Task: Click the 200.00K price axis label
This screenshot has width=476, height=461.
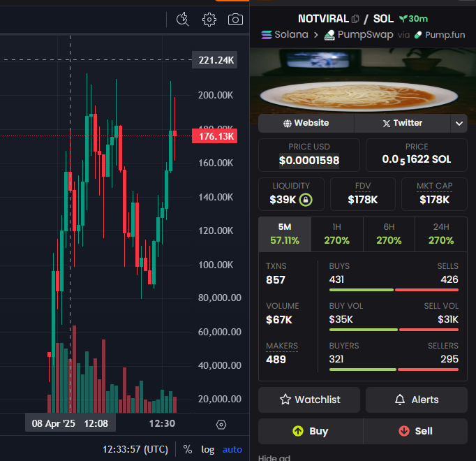Action: pyautogui.click(x=216, y=95)
